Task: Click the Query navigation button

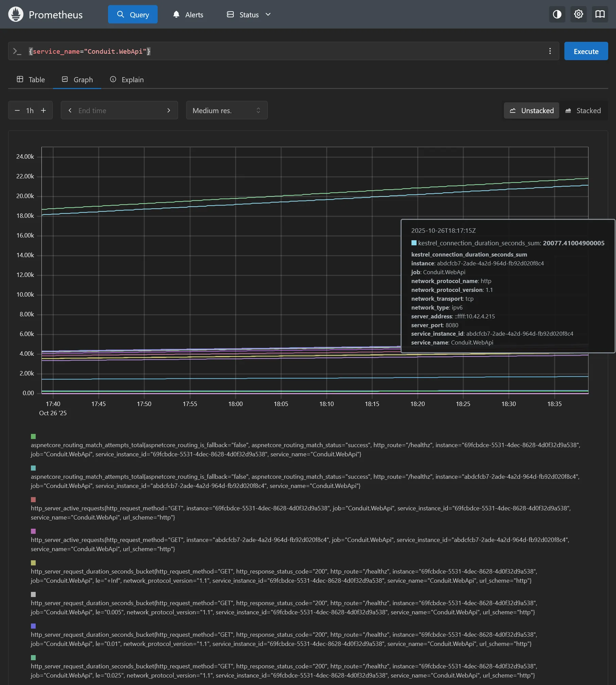Action: (133, 15)
